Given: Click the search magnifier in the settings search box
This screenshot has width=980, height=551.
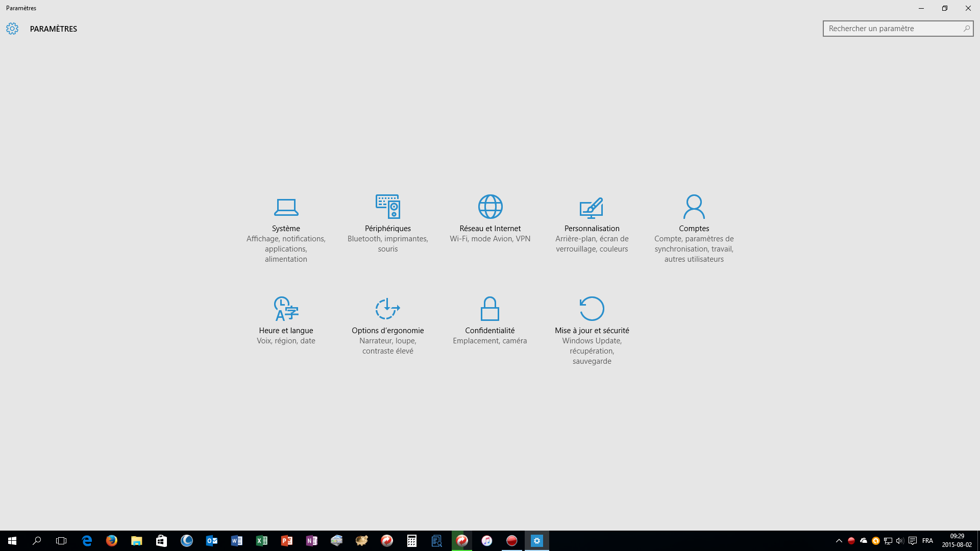Looking at the screenshot, I should click(966, 29).
